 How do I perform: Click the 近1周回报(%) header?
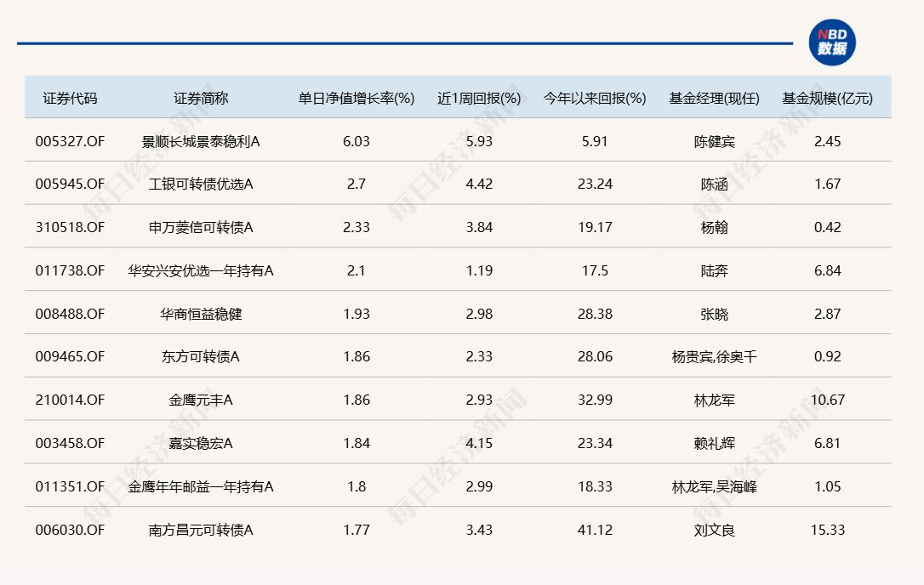coord(479,99)
